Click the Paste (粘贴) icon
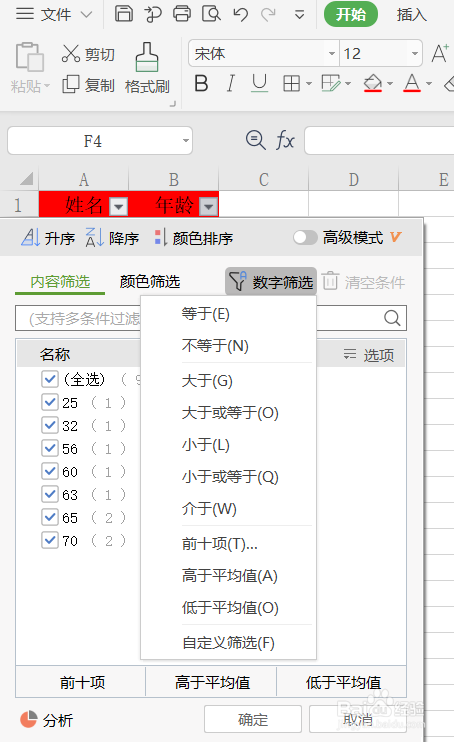 (29, 56)
